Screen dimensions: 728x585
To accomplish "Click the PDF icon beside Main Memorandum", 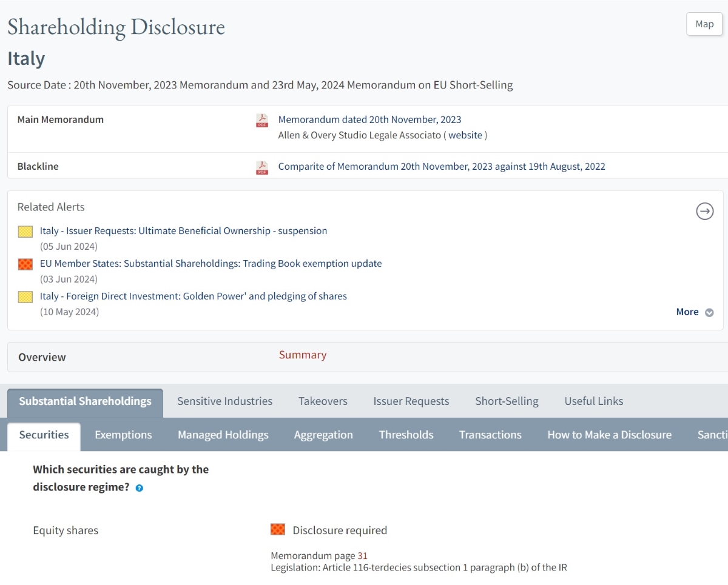I will [262, 121].
